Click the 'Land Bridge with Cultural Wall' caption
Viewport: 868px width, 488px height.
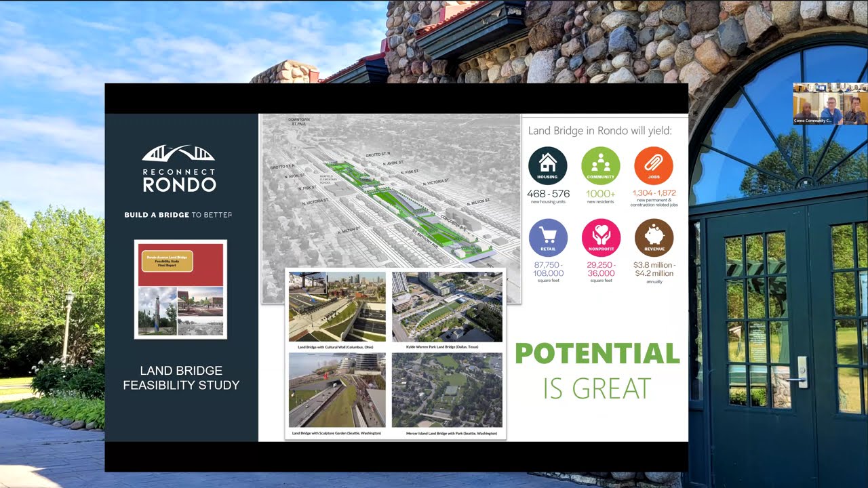point(336,347)
